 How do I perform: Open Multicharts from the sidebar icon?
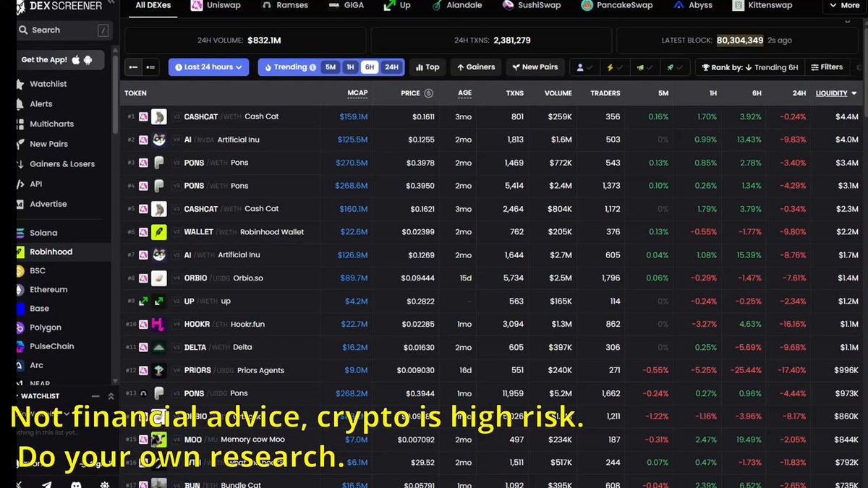(x=21, y=124)
